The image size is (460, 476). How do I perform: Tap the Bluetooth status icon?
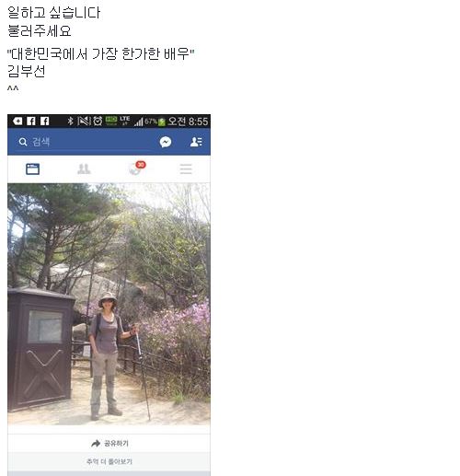[x=71, y=122]
